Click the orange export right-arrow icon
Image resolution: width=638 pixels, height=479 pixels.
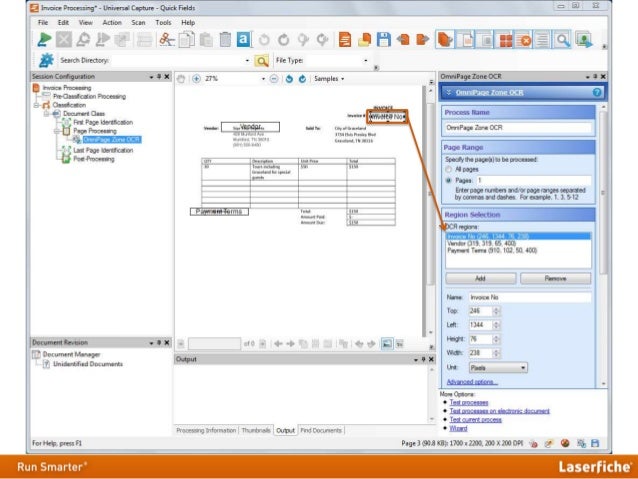point(422,40)
